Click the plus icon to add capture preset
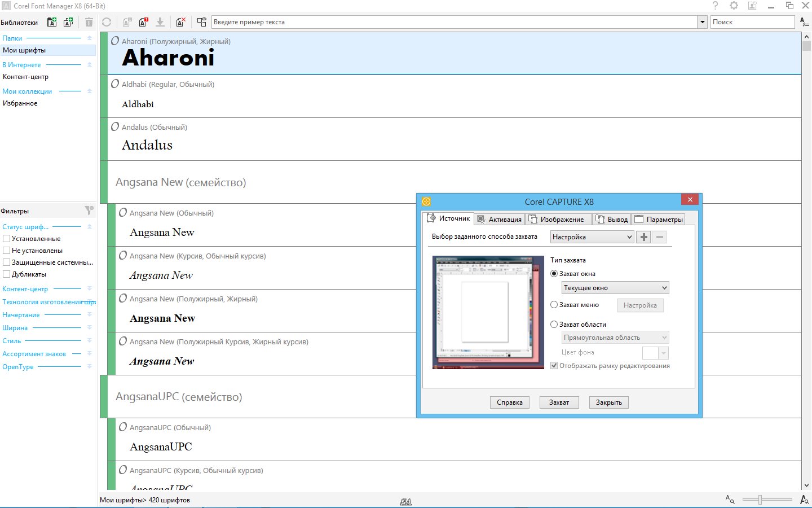 [x=643, y=237]
